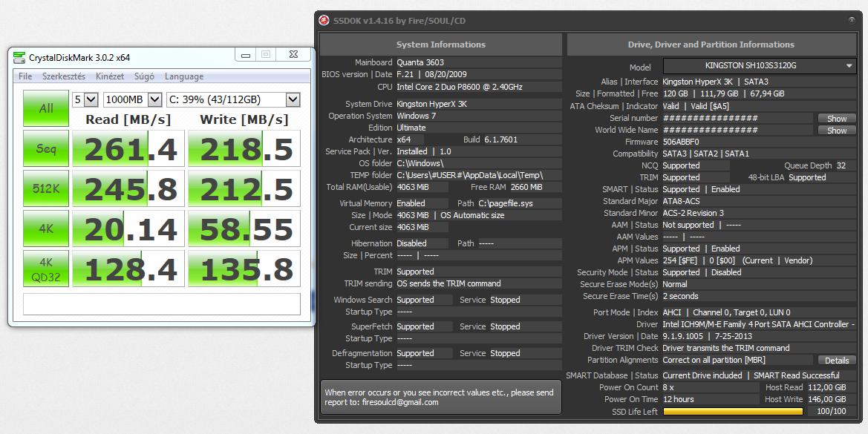Viewport: 868px width, 434px height.
Task: Click the SSD Life Left progress bar
Action: [733, 411]
